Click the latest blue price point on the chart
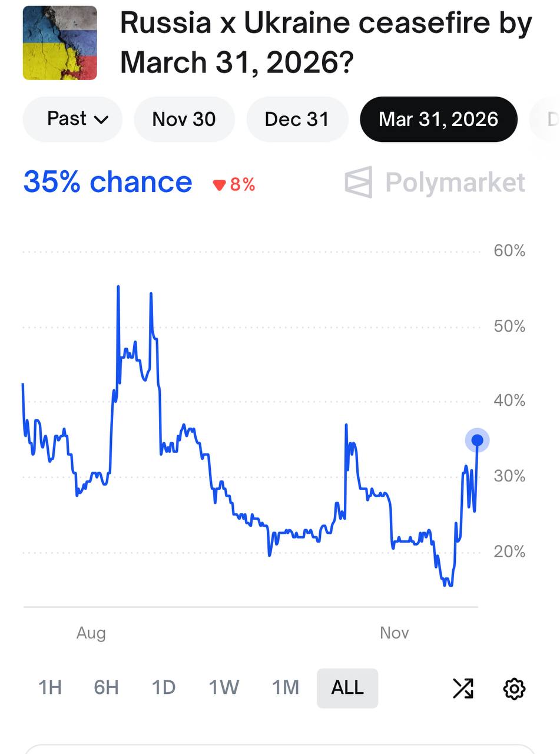Viewport: 560px width, 754px height. point(477,439)
